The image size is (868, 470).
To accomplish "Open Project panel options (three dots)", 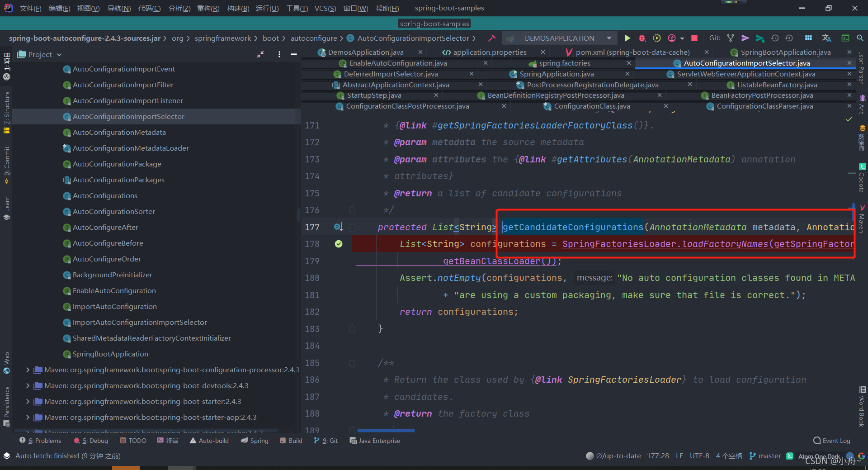I will (279, 54).
